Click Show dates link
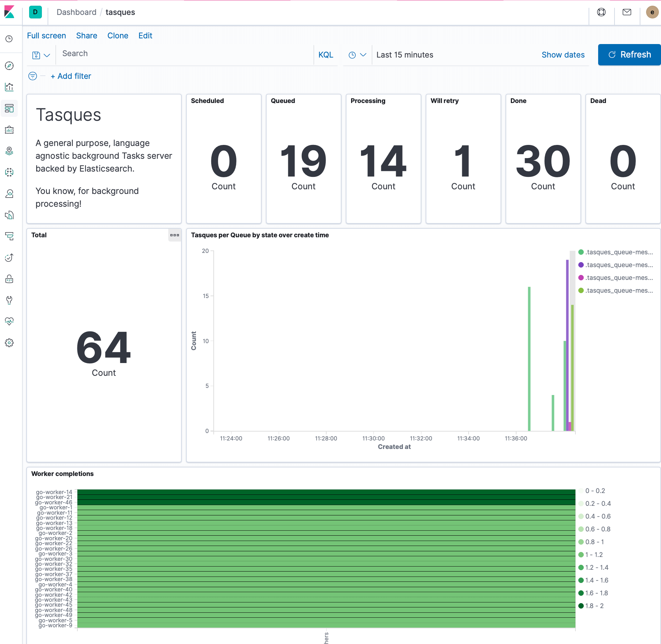Image resolution: width=661 pixels, height=644 pixels. coord(563,55)
